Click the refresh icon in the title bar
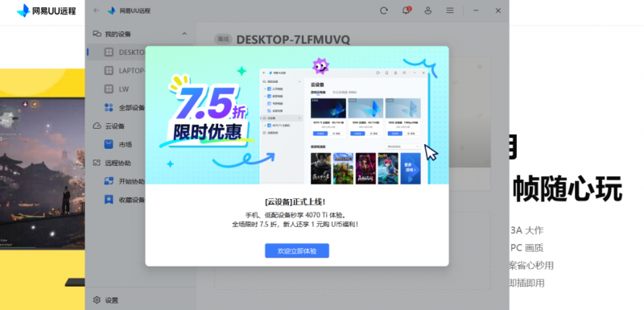Image resolution: width=644 pixels, height=310 pixels. (x=384, y=10)
